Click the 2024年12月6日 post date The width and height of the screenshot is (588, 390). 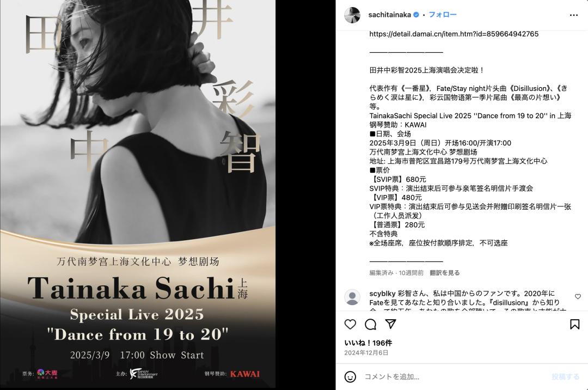366,352
